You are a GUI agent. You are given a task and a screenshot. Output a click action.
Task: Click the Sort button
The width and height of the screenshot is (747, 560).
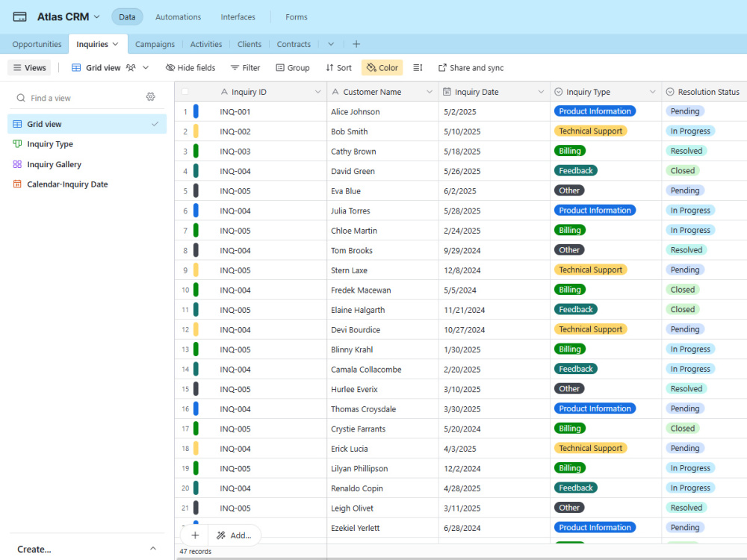[x=338, y=68]
